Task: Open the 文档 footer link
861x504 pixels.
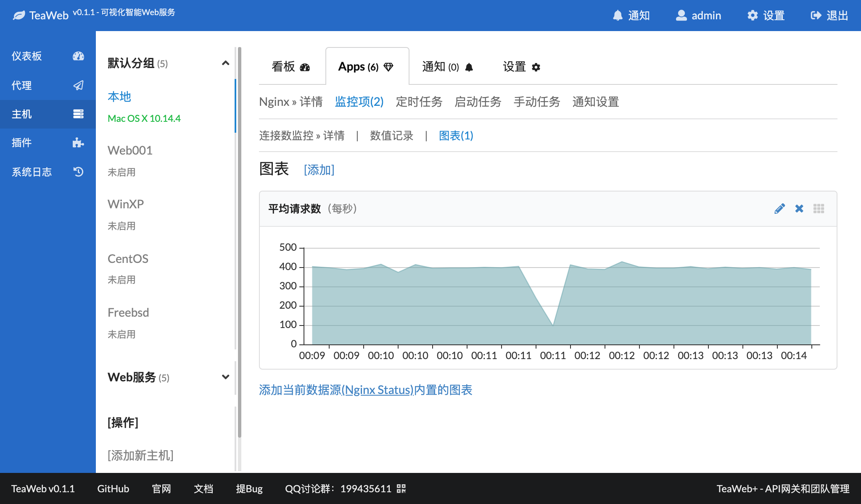Action: click(203, 488)
